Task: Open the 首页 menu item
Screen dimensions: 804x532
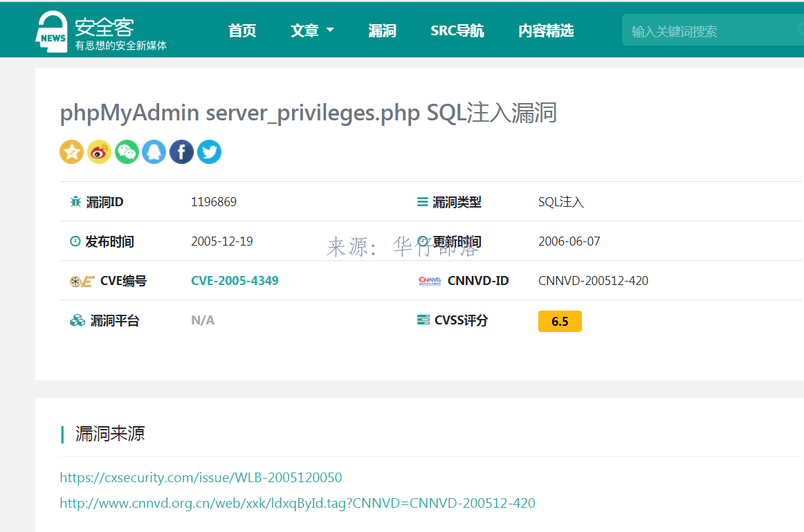Action: click(242, 30)
